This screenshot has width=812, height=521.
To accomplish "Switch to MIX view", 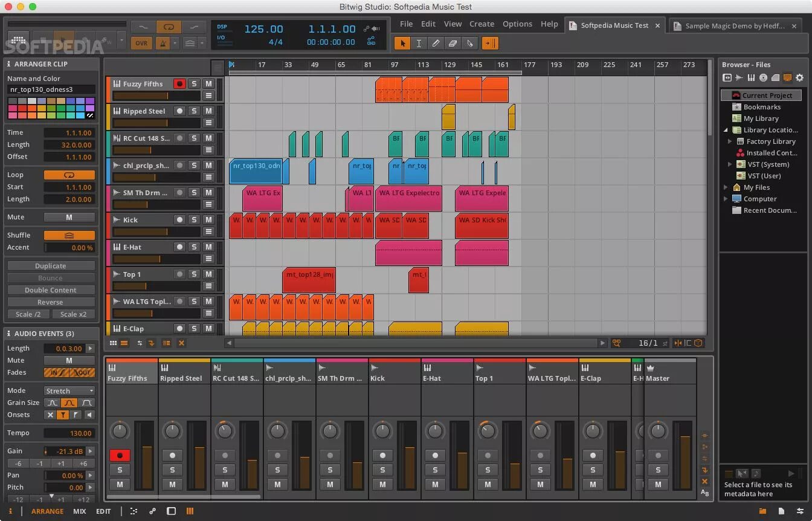I will click(79, 511).
